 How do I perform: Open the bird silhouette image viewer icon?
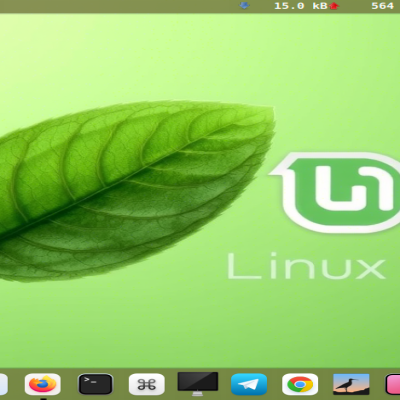tap(351, 384)
